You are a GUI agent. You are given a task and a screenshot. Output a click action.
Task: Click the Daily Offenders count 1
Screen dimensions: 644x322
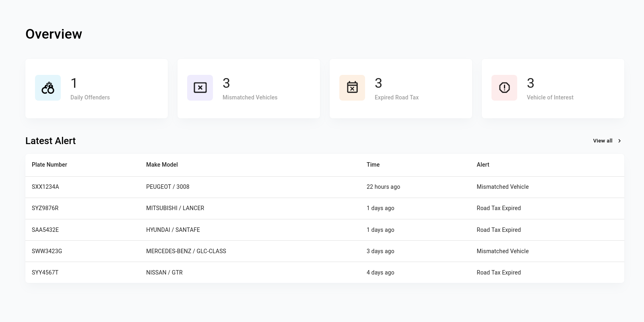74,83
